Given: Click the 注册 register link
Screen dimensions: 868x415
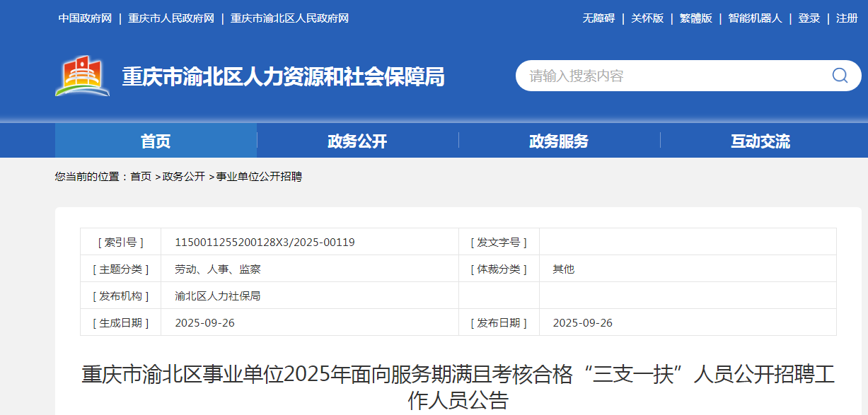Looking at the screenshot, I should [847, 18].
